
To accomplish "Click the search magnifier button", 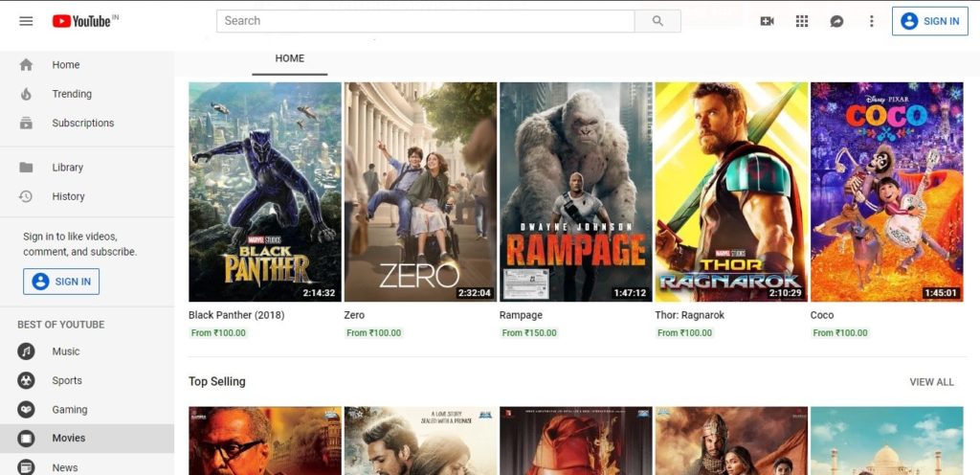I will pos(657,21).
